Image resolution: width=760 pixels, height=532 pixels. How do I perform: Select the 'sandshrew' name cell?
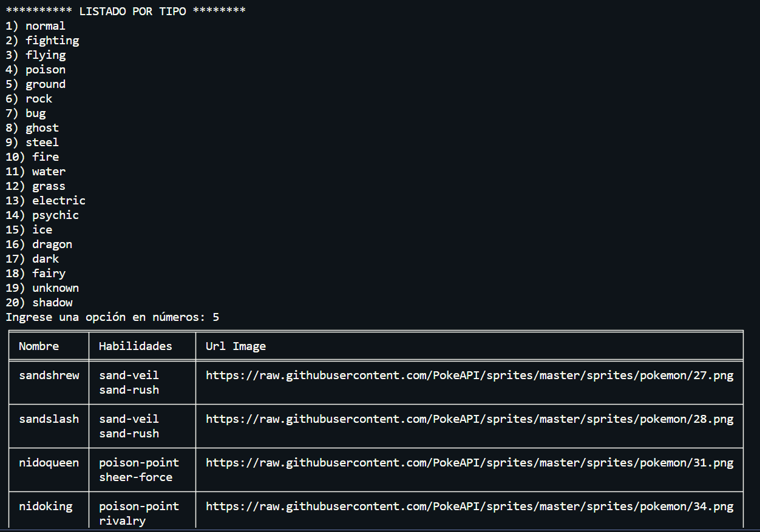[x=49, y=375]
